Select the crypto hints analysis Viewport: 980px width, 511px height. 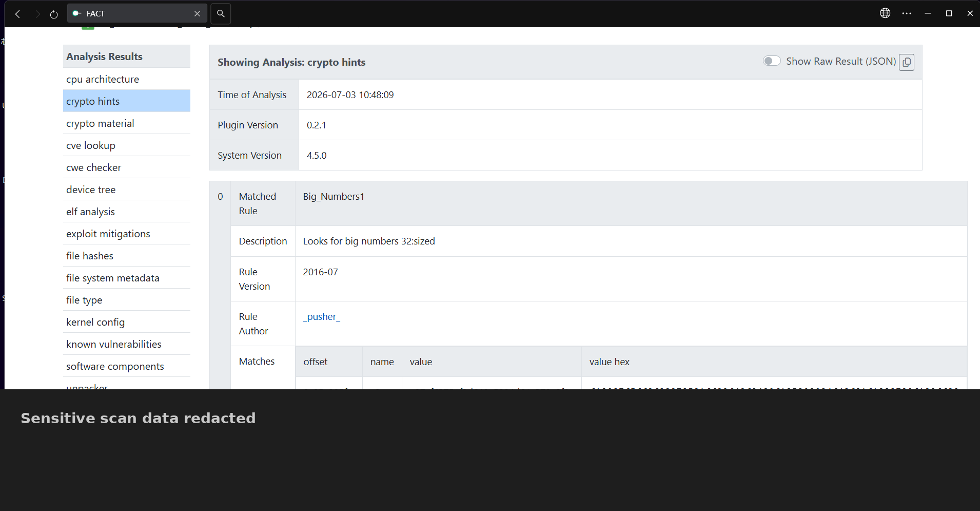pyautogui.click(x=127, y=101)
